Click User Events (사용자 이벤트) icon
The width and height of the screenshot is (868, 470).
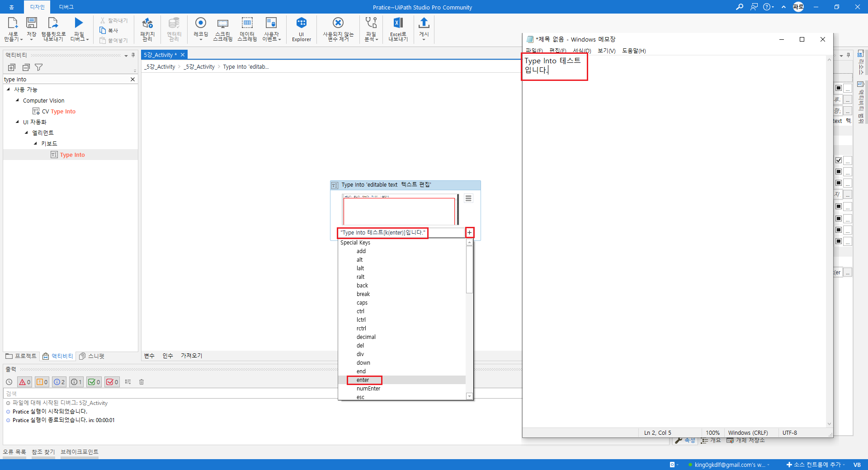click(x=271, y=23)
